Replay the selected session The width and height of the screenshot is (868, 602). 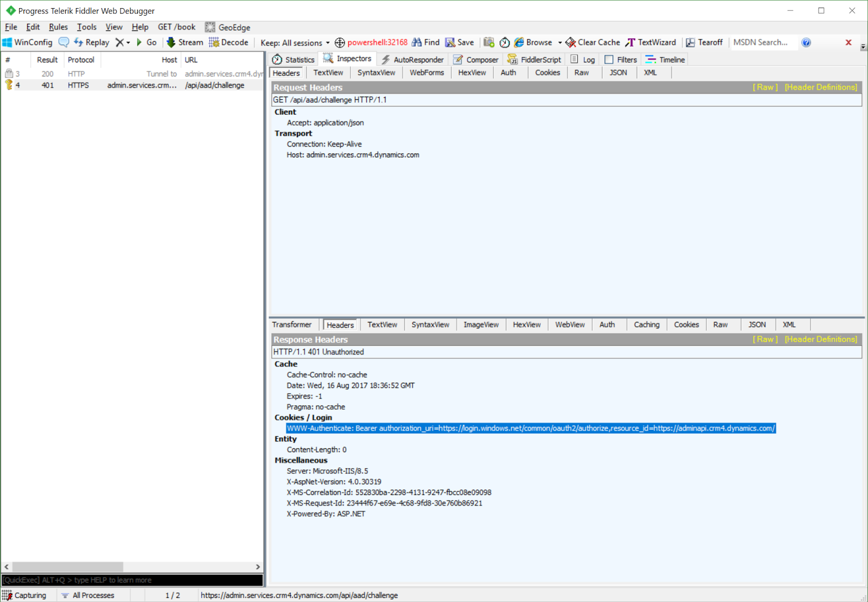(x=92, y=42)
